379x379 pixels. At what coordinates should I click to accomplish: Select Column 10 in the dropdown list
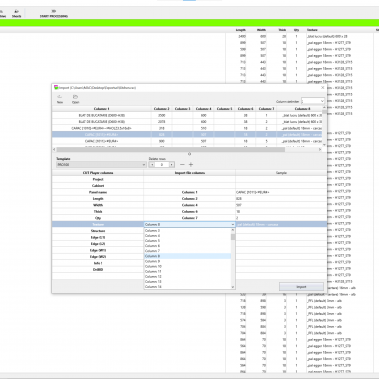[187, 266]
